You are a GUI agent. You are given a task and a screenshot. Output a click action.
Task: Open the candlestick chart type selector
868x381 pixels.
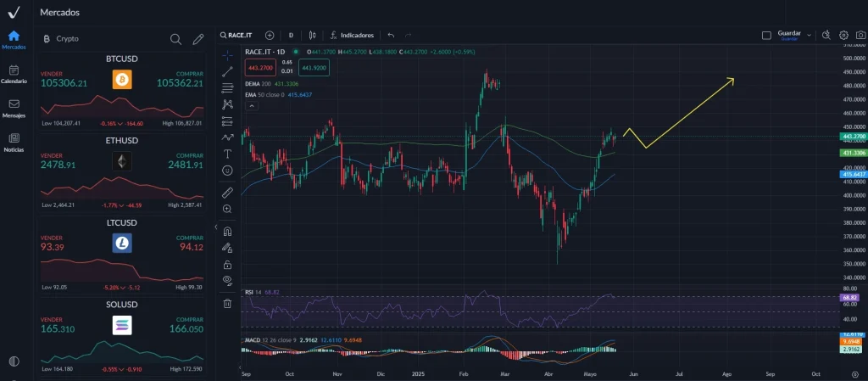pos(312,35)
